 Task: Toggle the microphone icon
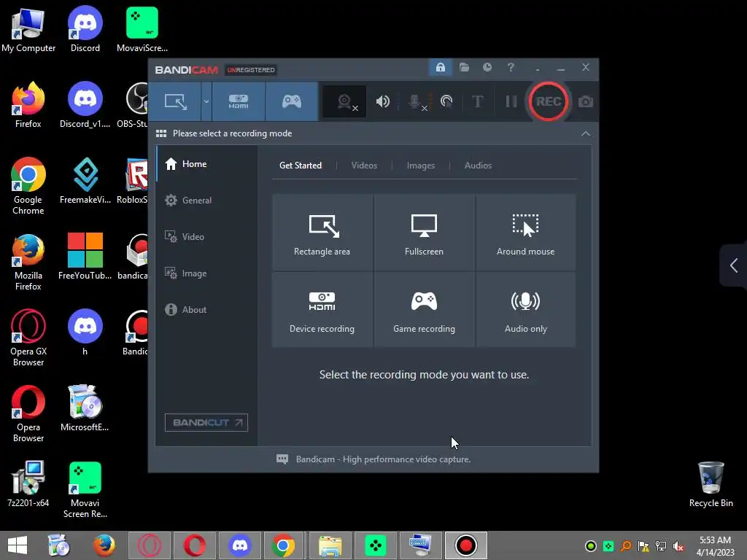tap(415, 101)
